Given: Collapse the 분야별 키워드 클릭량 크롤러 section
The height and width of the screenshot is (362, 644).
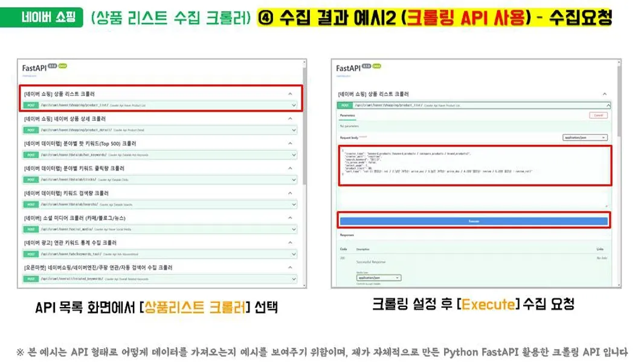Looking at the screenshot, I should pos(290,168).
